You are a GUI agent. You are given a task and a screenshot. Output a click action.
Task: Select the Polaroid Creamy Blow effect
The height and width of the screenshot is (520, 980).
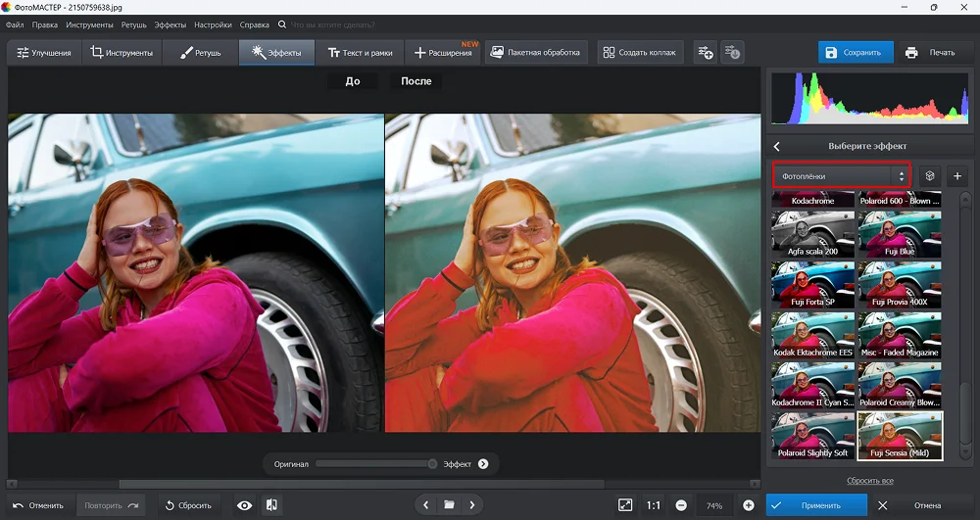pyautogui.click(x=900, y=385)
